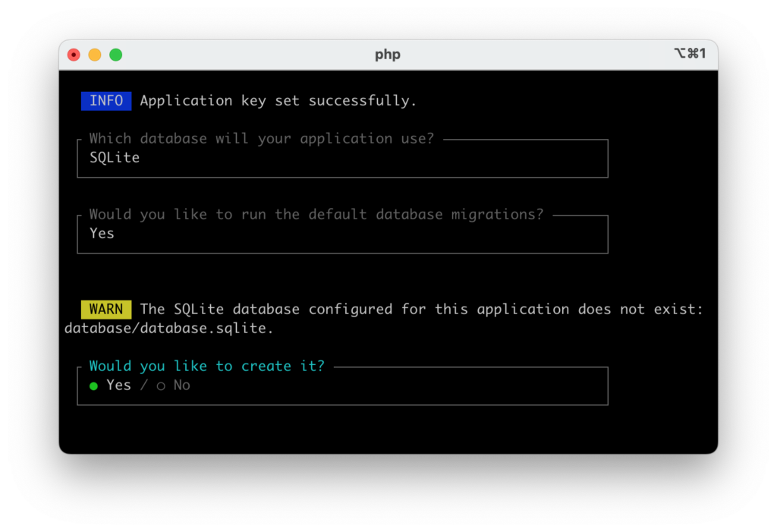This screenshot has width=777, height=532.
Task: Click 'Would you like to create it?' prompt
Action: click(206, 366)
